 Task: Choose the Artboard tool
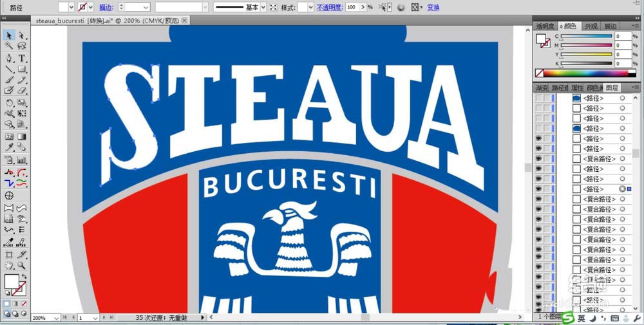point(9,255)
